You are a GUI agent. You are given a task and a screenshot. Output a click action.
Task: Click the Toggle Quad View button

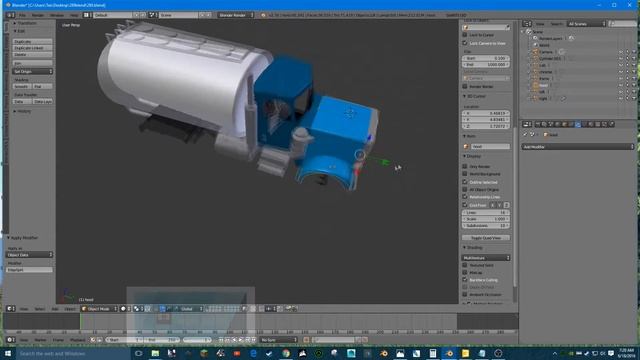click(x=486, y=238)
